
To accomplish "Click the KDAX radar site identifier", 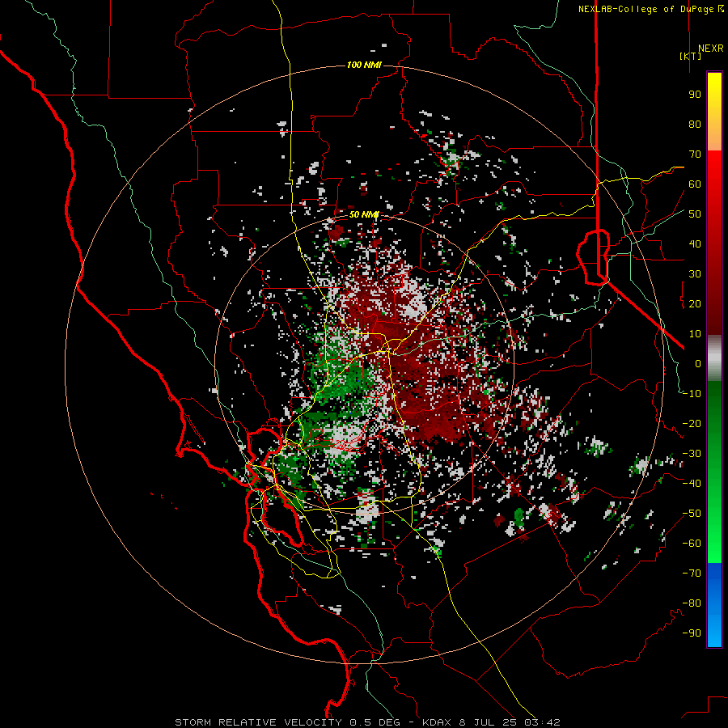I will click(x=437, y=722).
